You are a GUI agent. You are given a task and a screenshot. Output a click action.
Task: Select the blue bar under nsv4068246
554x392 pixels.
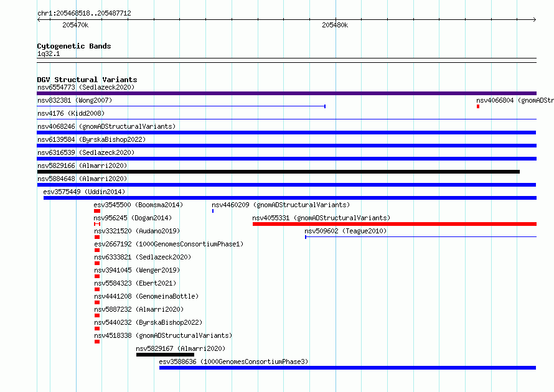click(286, 133)
